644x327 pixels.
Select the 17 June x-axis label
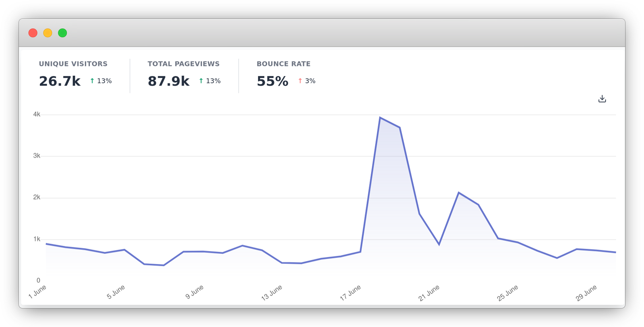coord(350,293)
